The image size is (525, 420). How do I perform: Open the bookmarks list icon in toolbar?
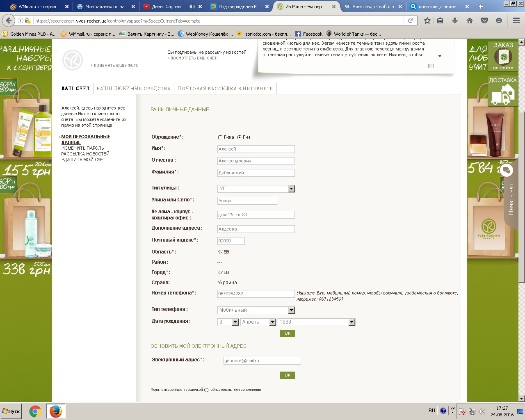[440, 21]
